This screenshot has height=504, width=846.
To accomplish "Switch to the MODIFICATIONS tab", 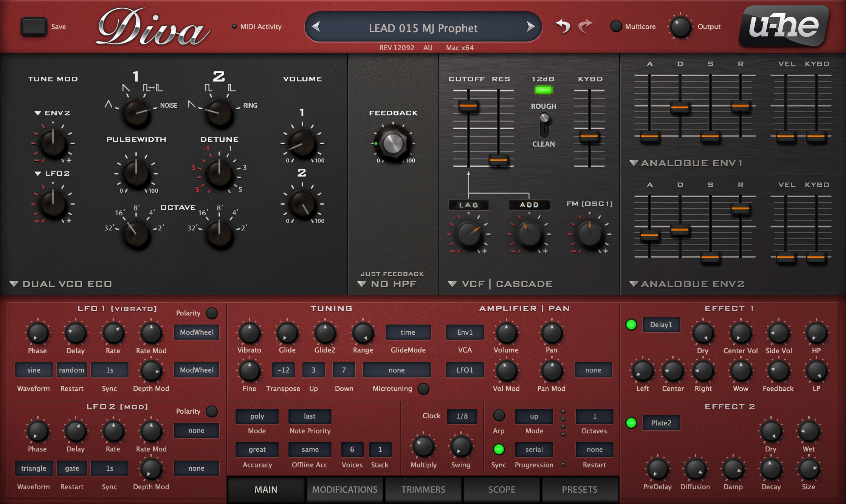I will coord(345,489).
